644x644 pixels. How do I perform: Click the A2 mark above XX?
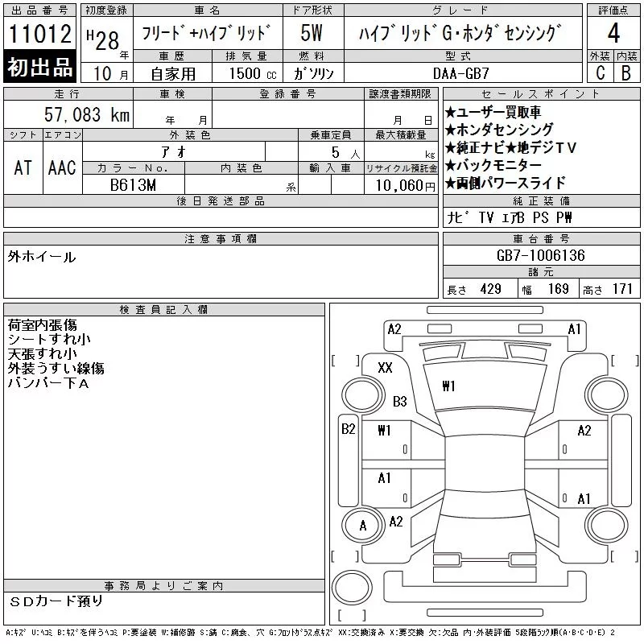click(394, 329)
